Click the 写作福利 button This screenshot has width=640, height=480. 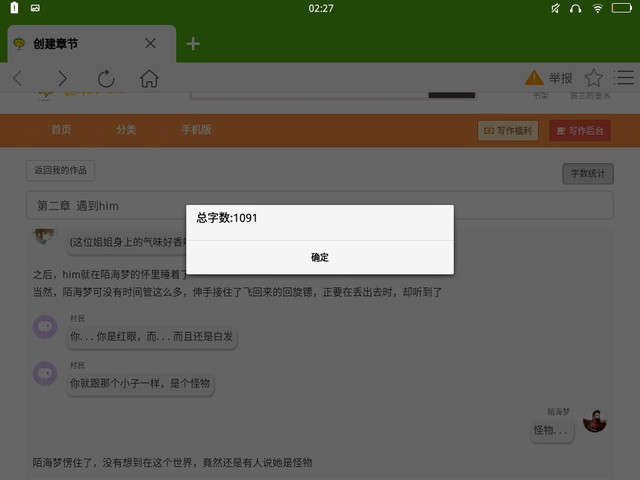(x=509, y=130)
